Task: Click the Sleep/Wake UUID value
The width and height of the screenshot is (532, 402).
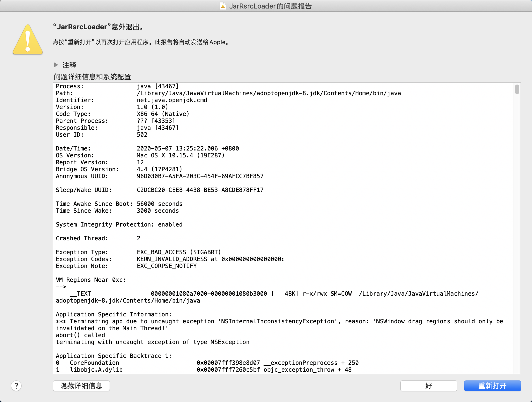Action: pyautogui.click(x=200, y=190)
